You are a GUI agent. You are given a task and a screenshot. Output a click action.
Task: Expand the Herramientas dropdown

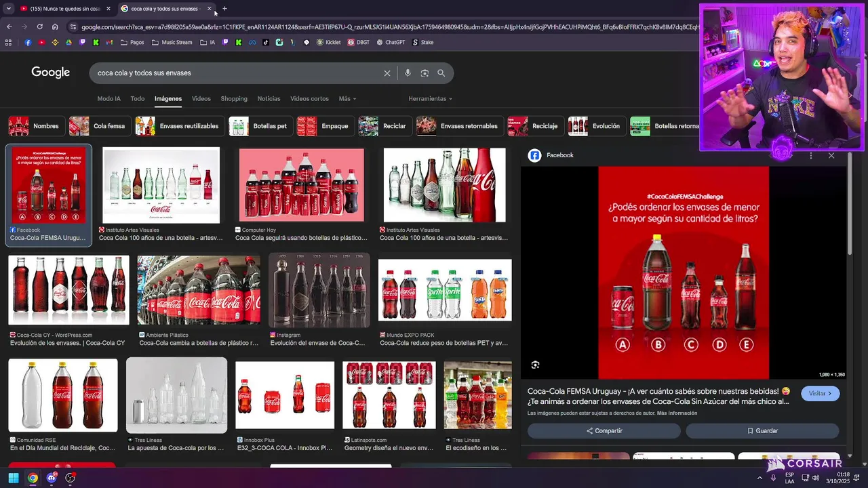(x=430, y=98)
